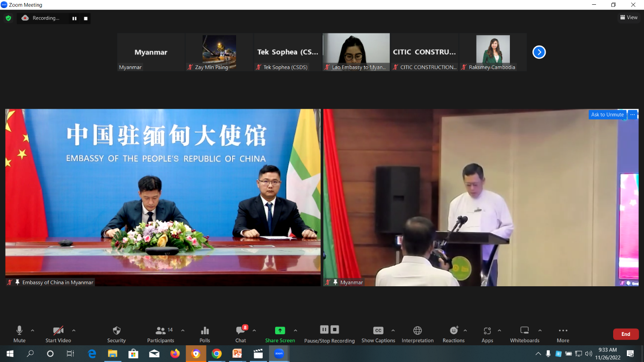Open Zoom Apps
This screenshot has width=644, height=362.
(487, 334)
